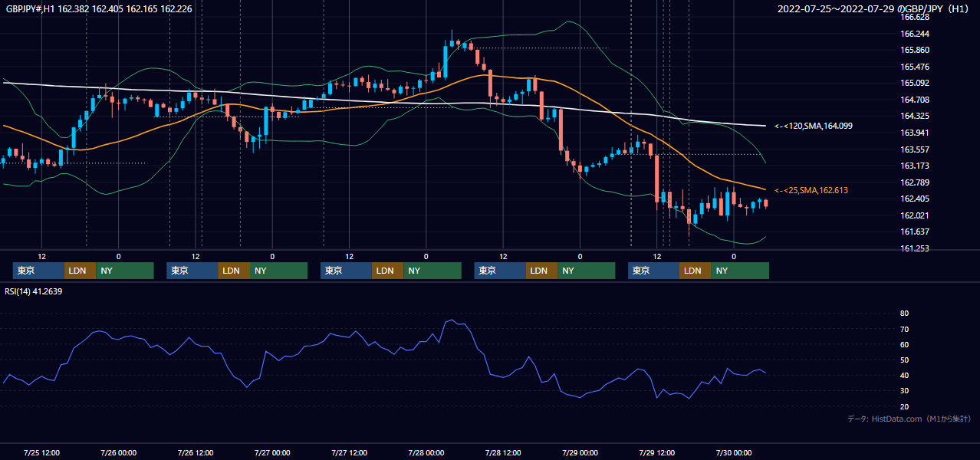The image size is (980, 460).
Task: Click price axis value 163.941
Action: [x=915, y=133]
